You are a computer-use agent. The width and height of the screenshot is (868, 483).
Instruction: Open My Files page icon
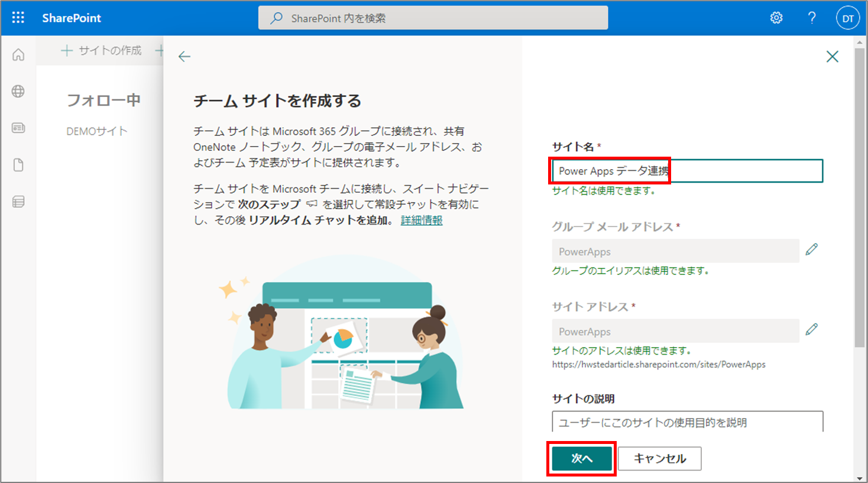18,165
